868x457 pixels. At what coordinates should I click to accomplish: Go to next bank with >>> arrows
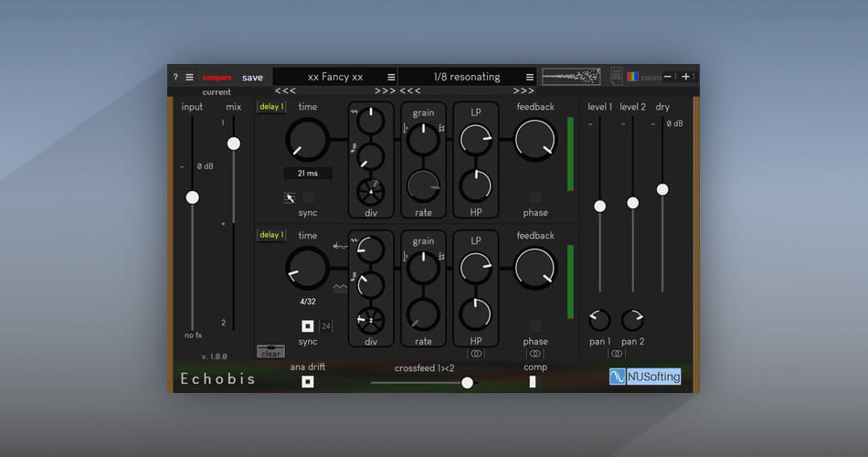click(385, 90)
